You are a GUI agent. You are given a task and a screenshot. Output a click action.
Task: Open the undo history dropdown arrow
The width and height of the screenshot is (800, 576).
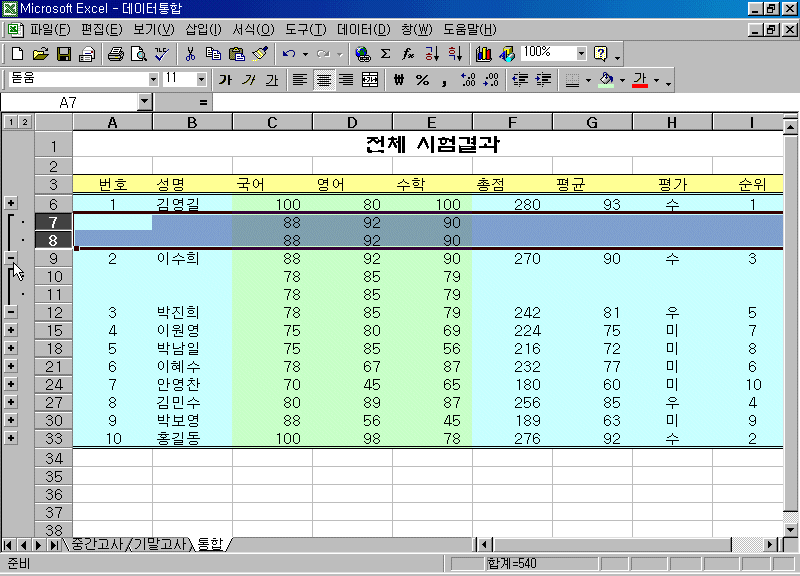(x=305, y=54)
